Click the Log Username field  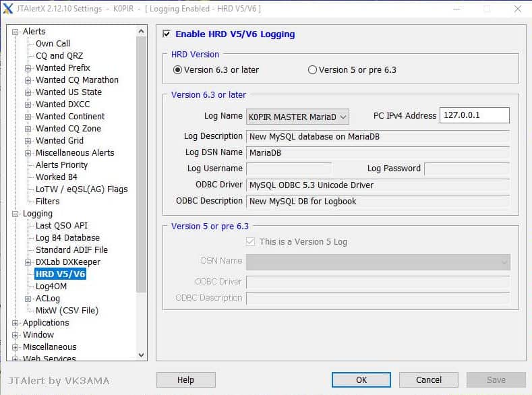click(289, 169)
